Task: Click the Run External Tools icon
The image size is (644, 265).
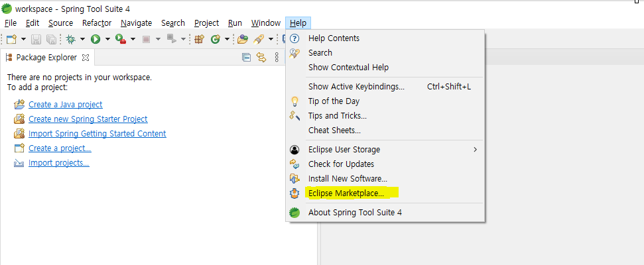Action: pyautogui.click(x=121, y=39)
